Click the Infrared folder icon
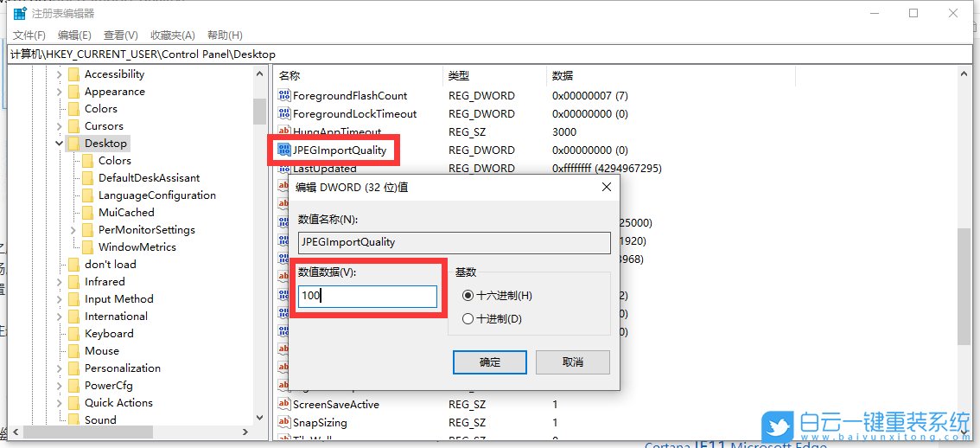Viewport: 980px width, 448px height. (73, 282)
